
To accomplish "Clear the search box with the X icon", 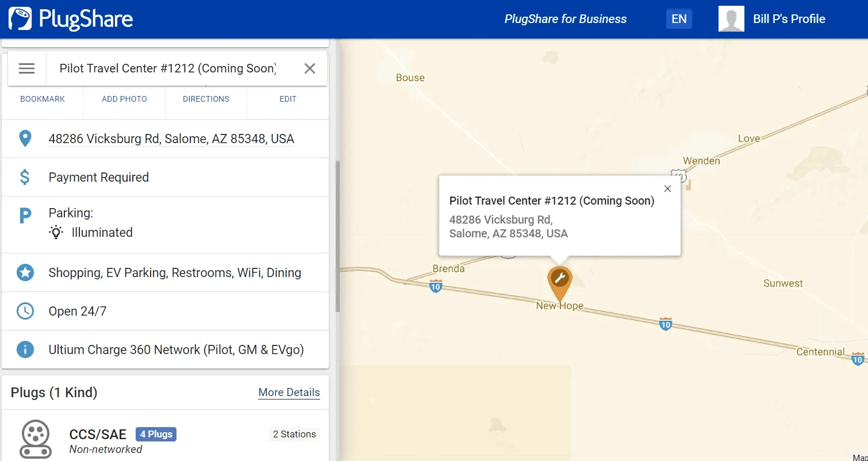I will coord(310,68).
